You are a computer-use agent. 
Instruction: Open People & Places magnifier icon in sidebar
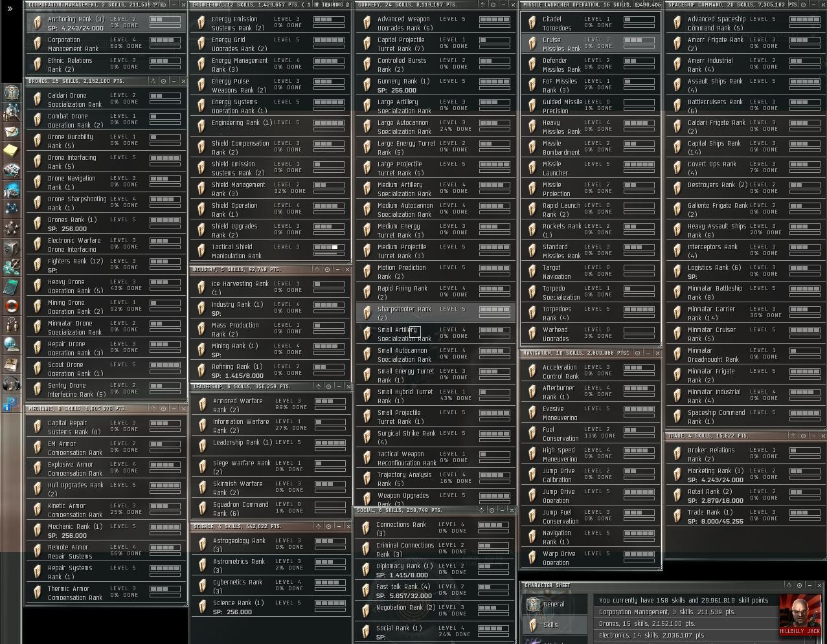tap(11, 112)
